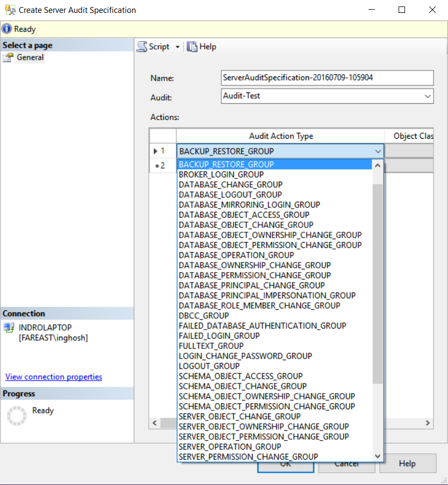Click the Name text field
The width and height of the screenshot is (448, 485).
(327, 78)
